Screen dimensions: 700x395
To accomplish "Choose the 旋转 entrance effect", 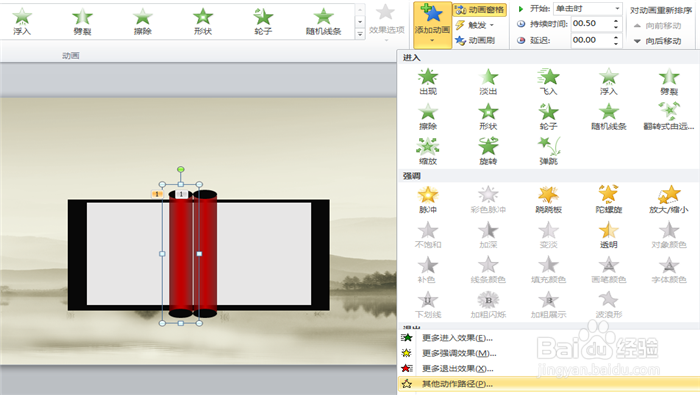I will (488, 151).
